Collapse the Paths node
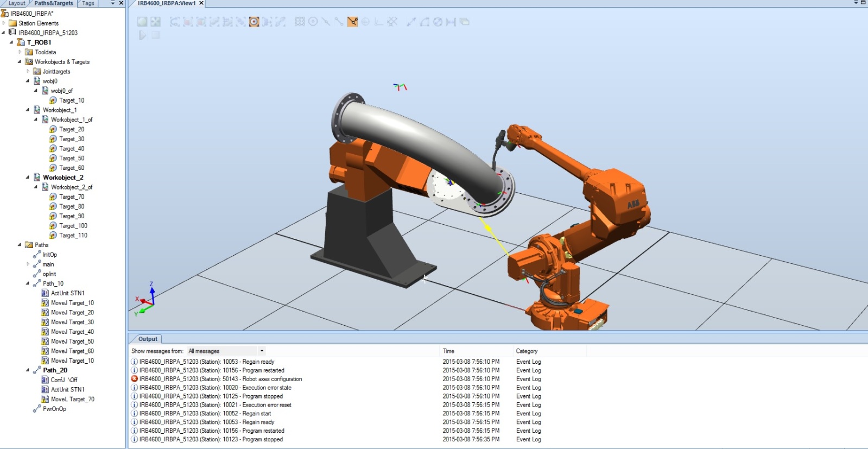This screenshot has height=449, width=868. (20, 245)
